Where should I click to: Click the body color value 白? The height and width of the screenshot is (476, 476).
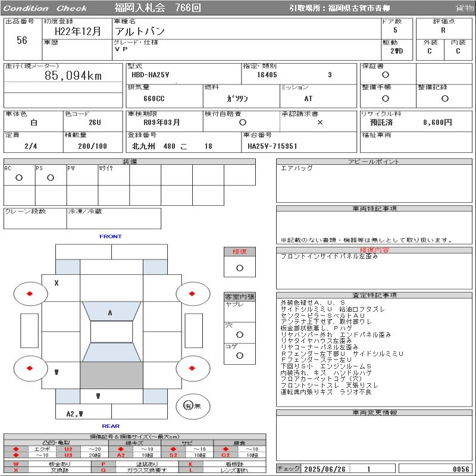coord(34,123)
